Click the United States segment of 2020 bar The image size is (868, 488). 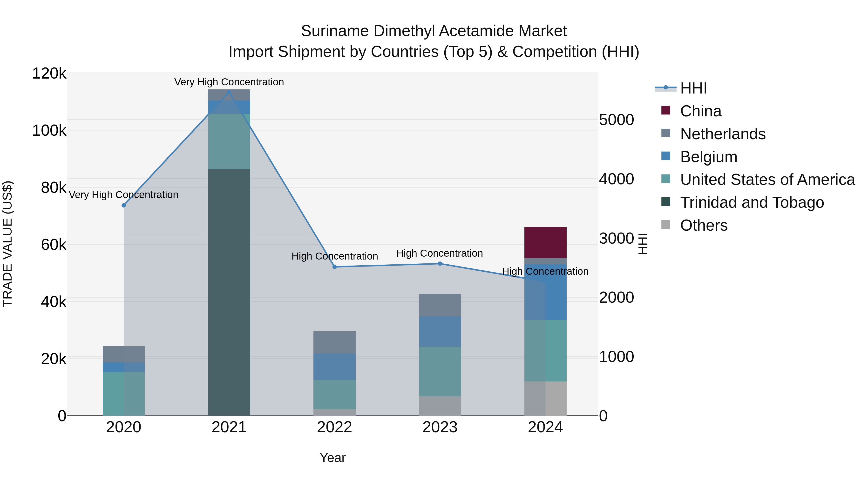[124, 394]
